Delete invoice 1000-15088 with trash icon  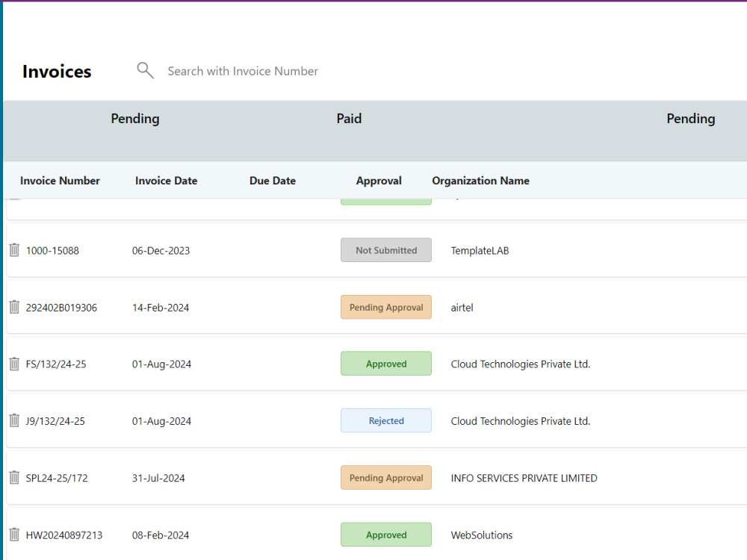coord(13,250)
